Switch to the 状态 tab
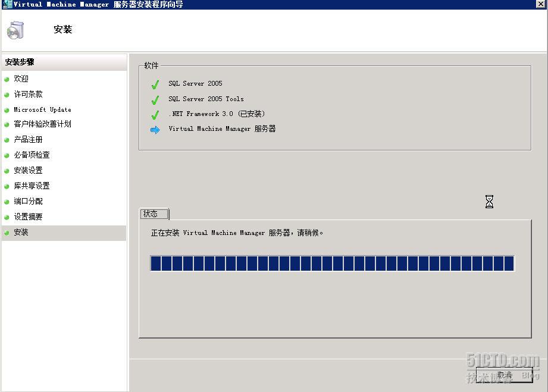This screenshot has width=548, height=392. pyautogui.click(x=154, y=214)
